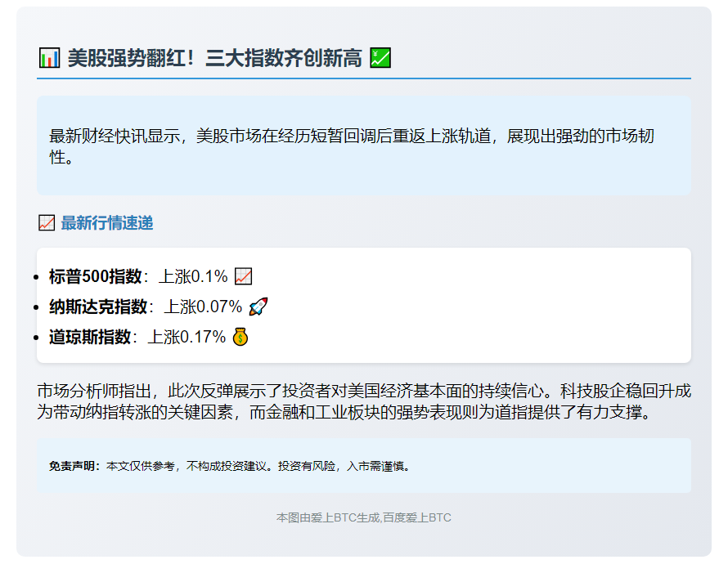
Task: Click the rising chart emoji next to 上涨0.1%
Action: point(243,276)
